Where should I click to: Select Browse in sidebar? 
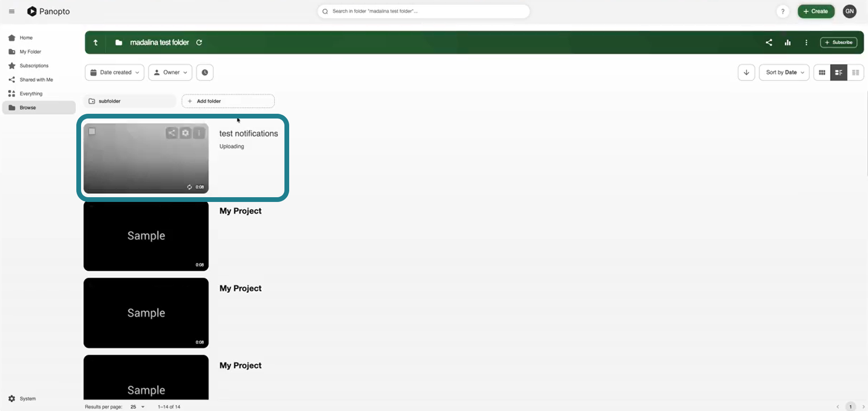coord(39,108)
